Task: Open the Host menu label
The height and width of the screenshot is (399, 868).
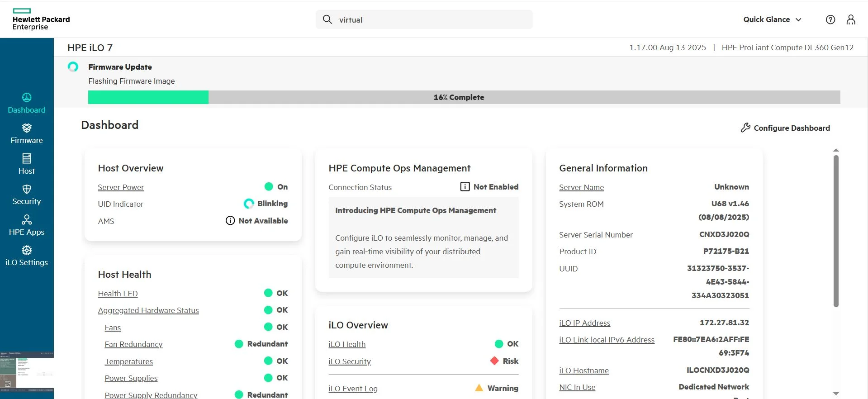Action: click(27, 171)
